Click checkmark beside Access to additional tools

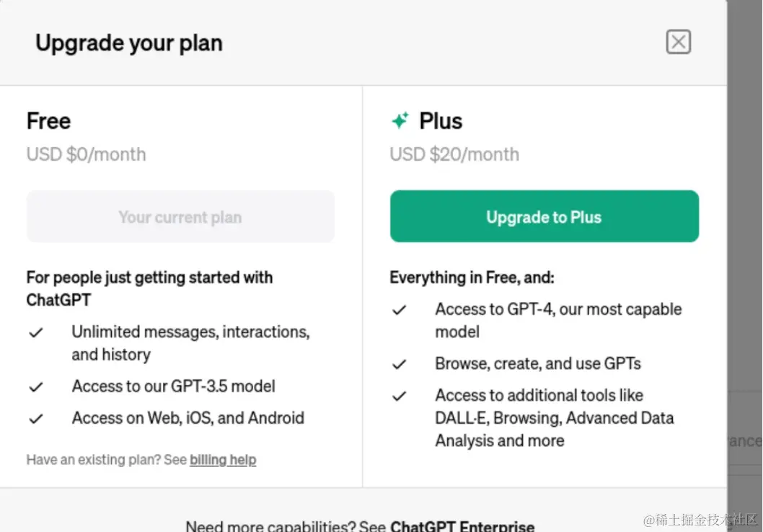399,396
